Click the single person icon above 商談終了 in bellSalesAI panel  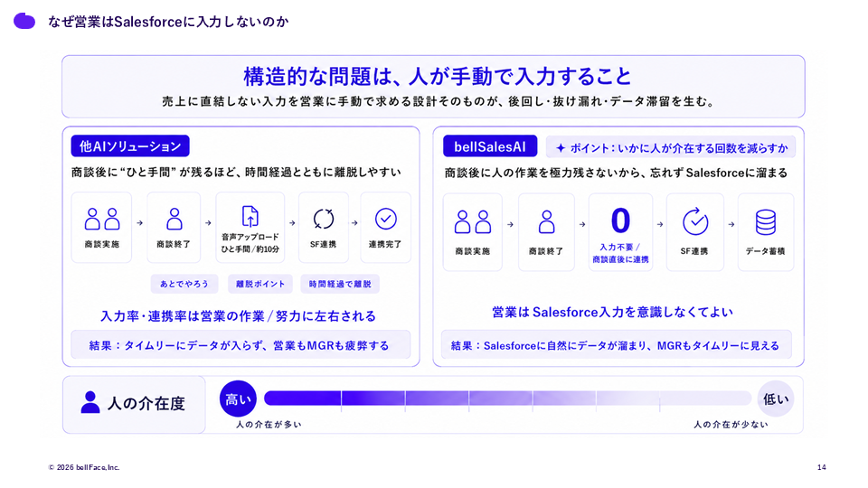[x=546, y=222]
